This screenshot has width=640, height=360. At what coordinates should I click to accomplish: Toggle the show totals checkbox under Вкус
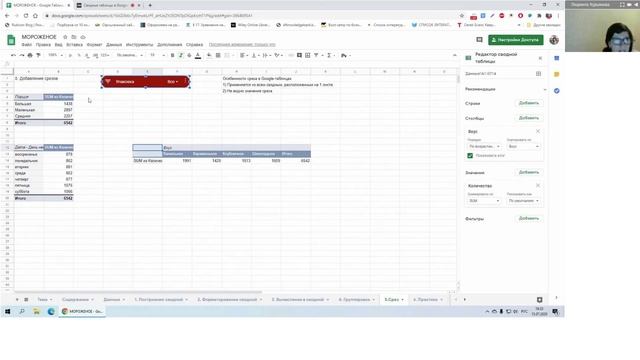click(470, 156)
